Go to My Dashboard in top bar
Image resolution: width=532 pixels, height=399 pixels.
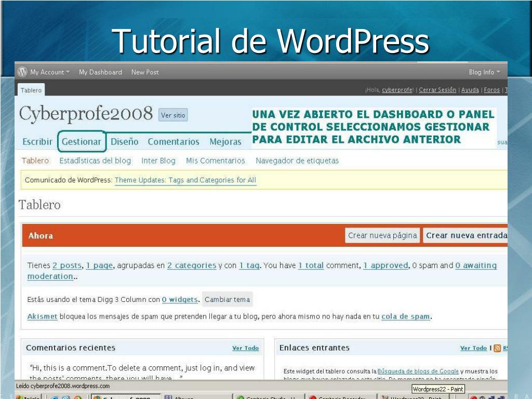(100, 72)
